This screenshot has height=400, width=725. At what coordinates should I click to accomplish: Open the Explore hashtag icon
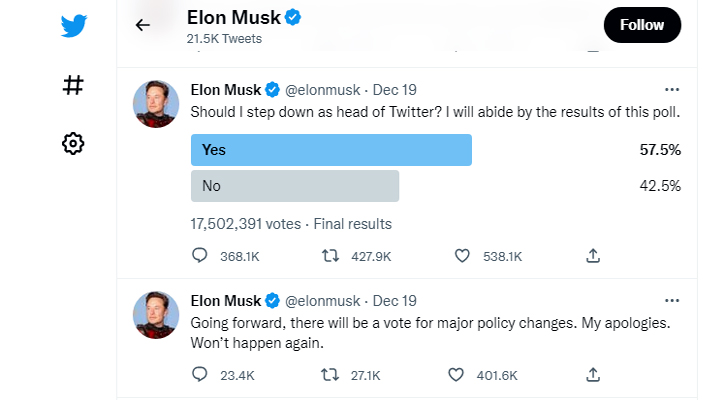point(73,85)
